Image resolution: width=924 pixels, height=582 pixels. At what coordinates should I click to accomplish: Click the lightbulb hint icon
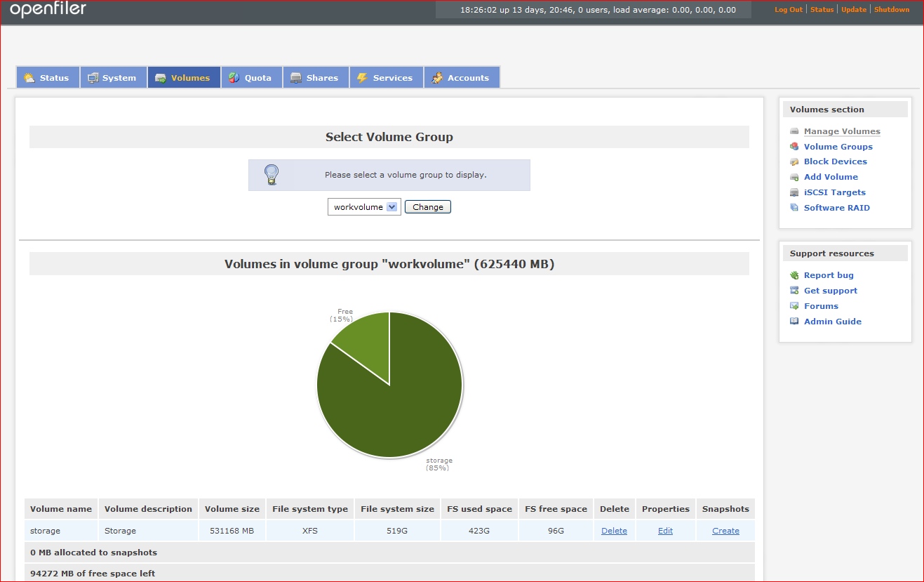coord(272,175)
